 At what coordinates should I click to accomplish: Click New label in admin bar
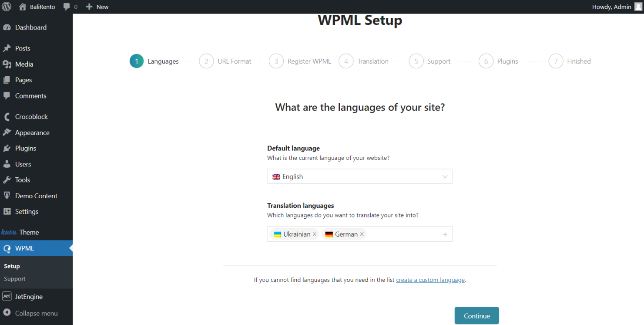102,7
